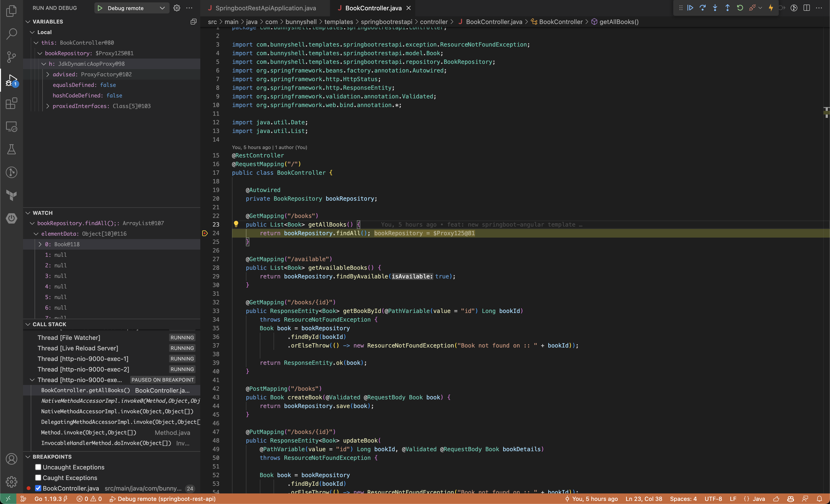Change the Spaces: 4 indentation setting
Viewport: 830px width, 504px height.
pos(683,499)
